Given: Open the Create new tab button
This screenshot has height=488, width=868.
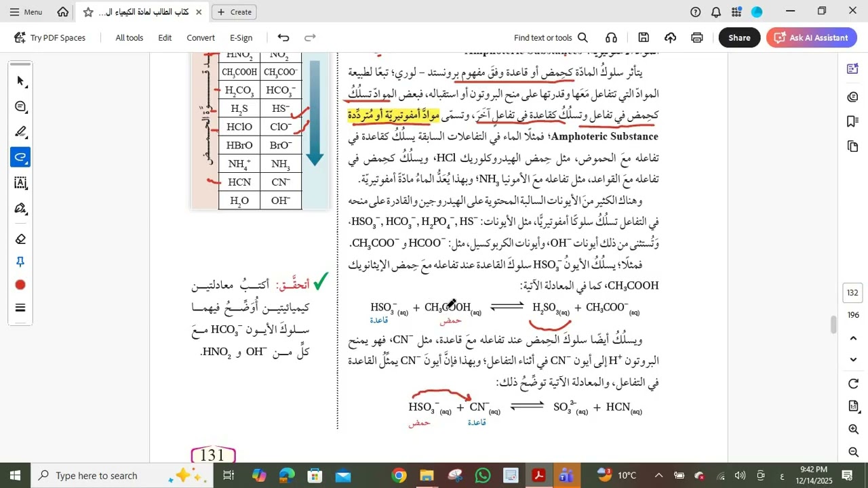Looking at the screenshot, I should (x=235, y=12).
